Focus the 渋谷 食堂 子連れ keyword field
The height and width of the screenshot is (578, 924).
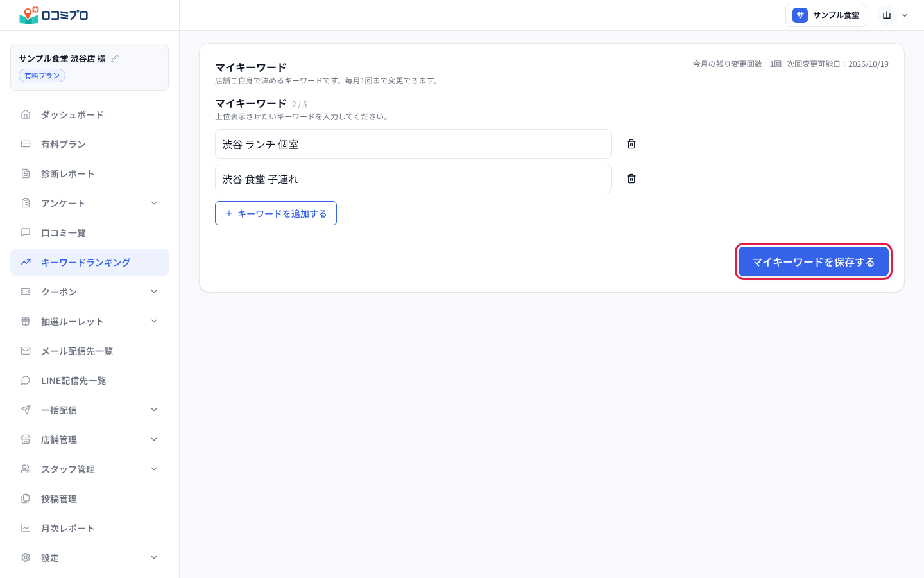pyautogui.click(x=413, y=179)
